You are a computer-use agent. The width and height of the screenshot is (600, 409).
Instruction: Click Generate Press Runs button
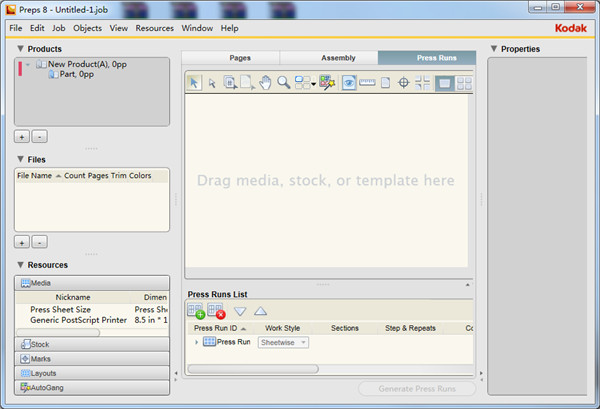point(417,389)
